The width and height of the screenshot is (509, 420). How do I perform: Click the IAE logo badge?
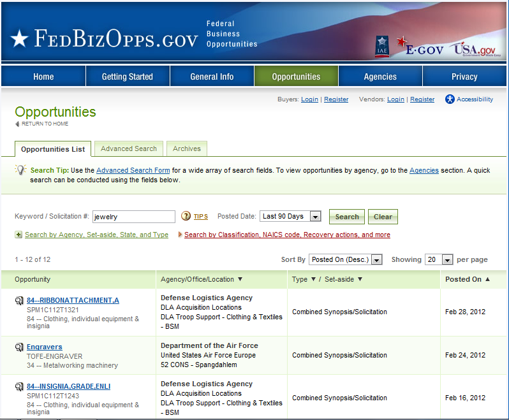(x=382, y=47)
